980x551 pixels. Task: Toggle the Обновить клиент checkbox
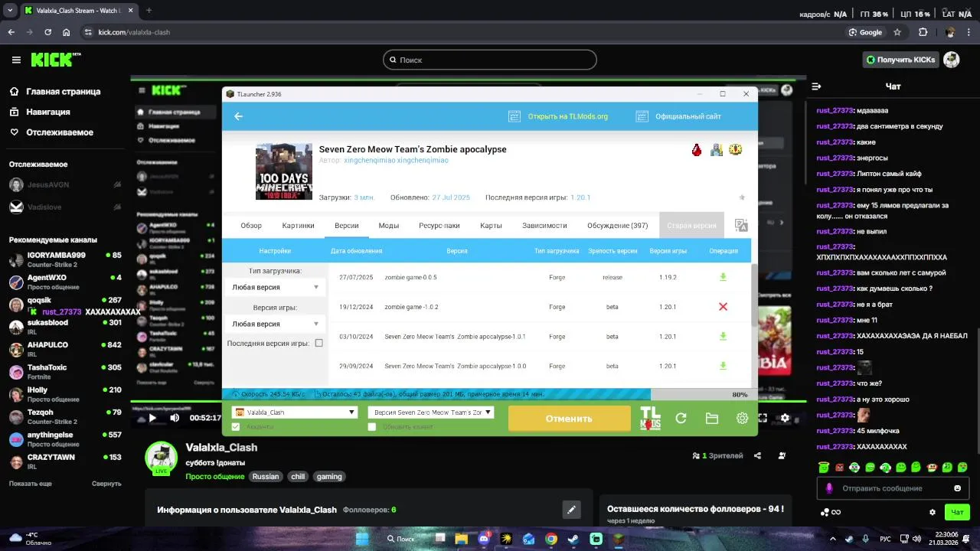click(372, 427)
